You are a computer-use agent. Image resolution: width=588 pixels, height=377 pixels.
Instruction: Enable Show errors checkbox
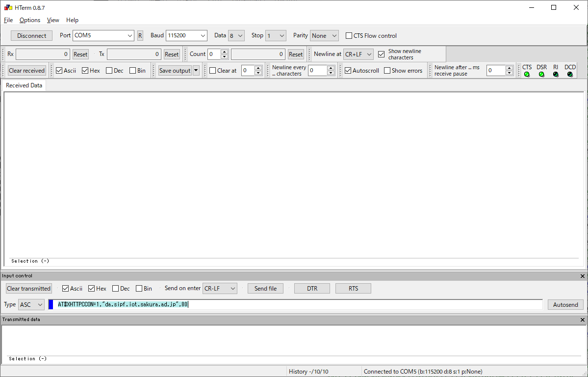[x=387, y=71]
